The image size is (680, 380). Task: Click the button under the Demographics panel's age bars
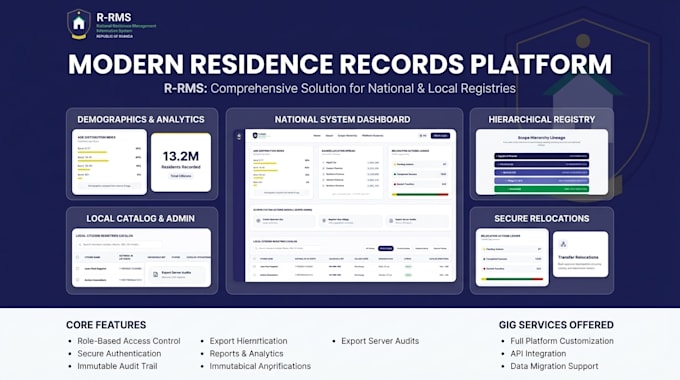[109, 186]
